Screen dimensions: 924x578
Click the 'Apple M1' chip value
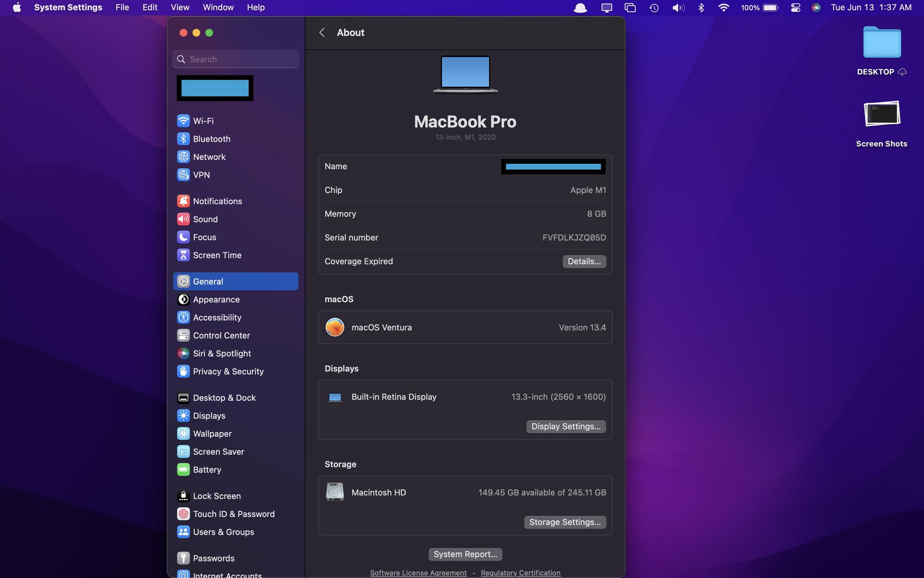588,190
